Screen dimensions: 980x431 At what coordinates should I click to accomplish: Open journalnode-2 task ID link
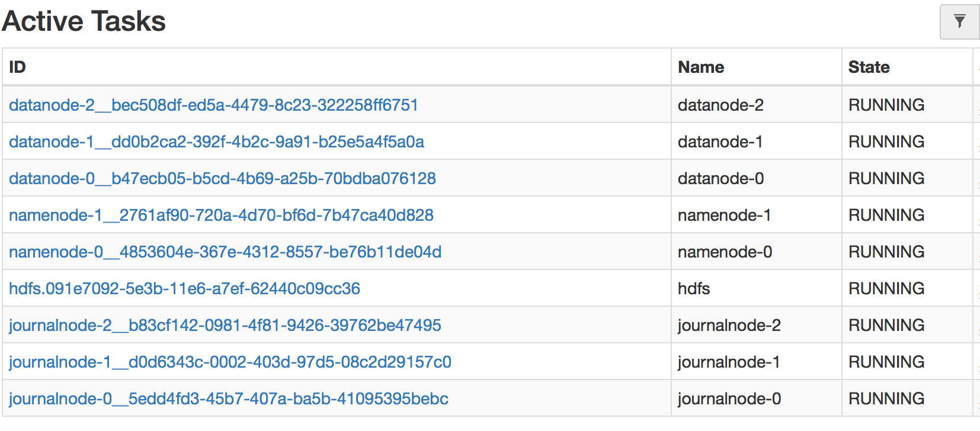tap(225, 326)
